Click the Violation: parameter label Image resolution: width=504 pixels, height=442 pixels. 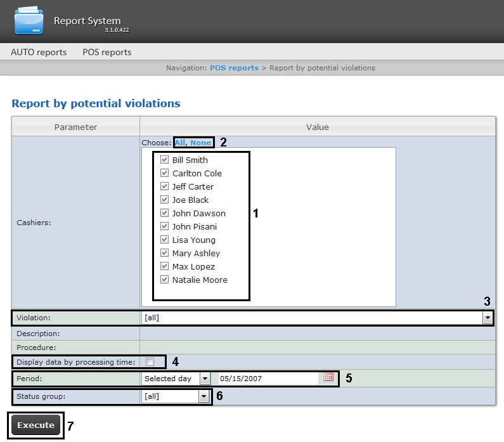[x=33, y=318]
